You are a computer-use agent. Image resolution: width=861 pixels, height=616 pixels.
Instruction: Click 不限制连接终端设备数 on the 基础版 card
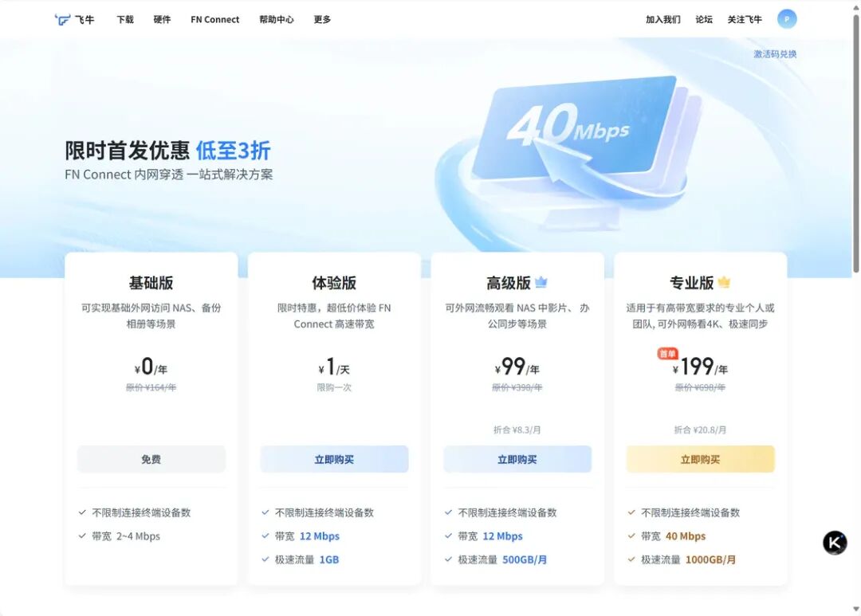coord(141,512)
